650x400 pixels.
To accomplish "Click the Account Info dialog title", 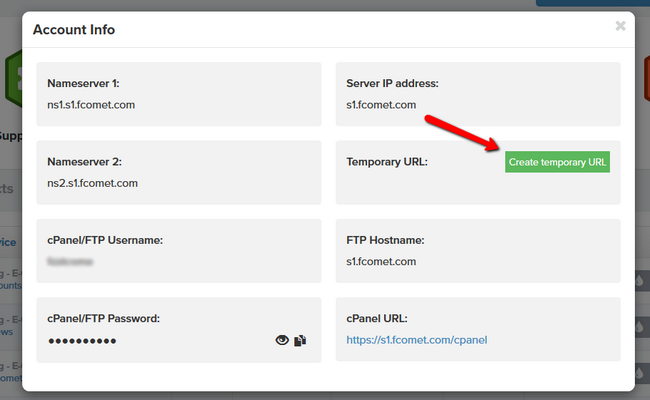I will pyautogui.click(x=74, y=29).
